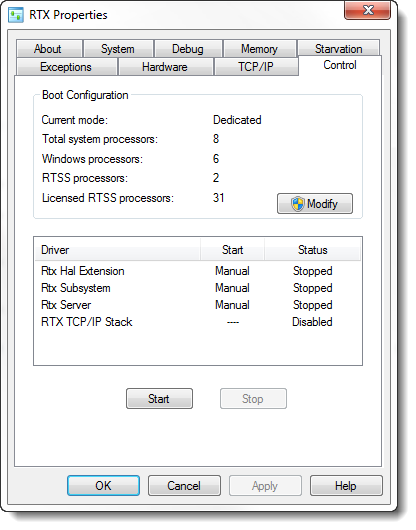Select the Rtx Server driver row

(198, 305)
